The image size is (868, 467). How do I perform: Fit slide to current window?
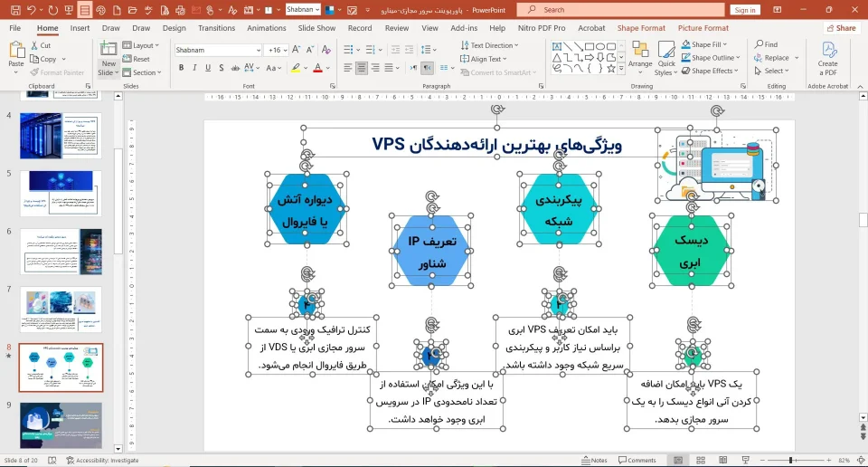[861, 461]
